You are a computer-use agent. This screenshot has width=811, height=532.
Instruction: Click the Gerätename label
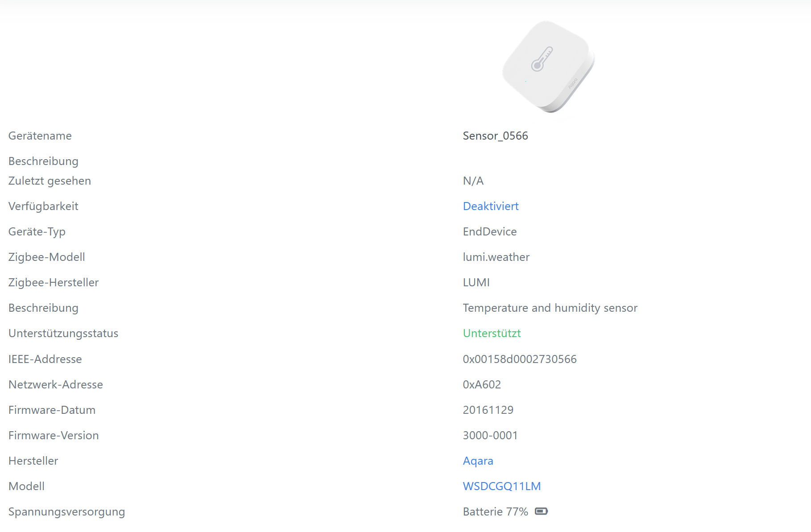(x=40, y=136)
